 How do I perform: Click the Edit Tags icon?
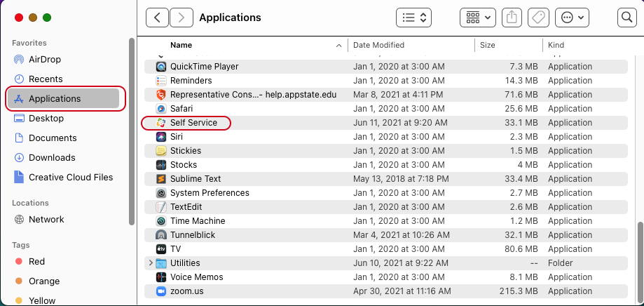click(538, 18)
